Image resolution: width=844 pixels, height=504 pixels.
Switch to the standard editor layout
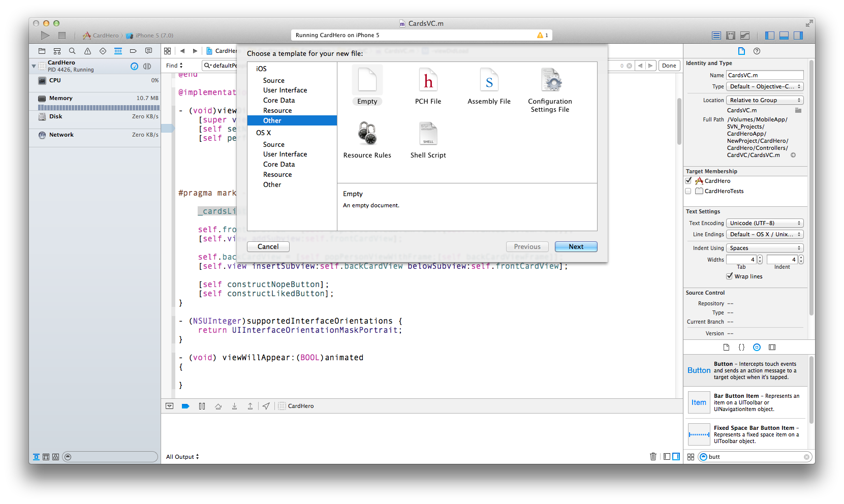716,36
